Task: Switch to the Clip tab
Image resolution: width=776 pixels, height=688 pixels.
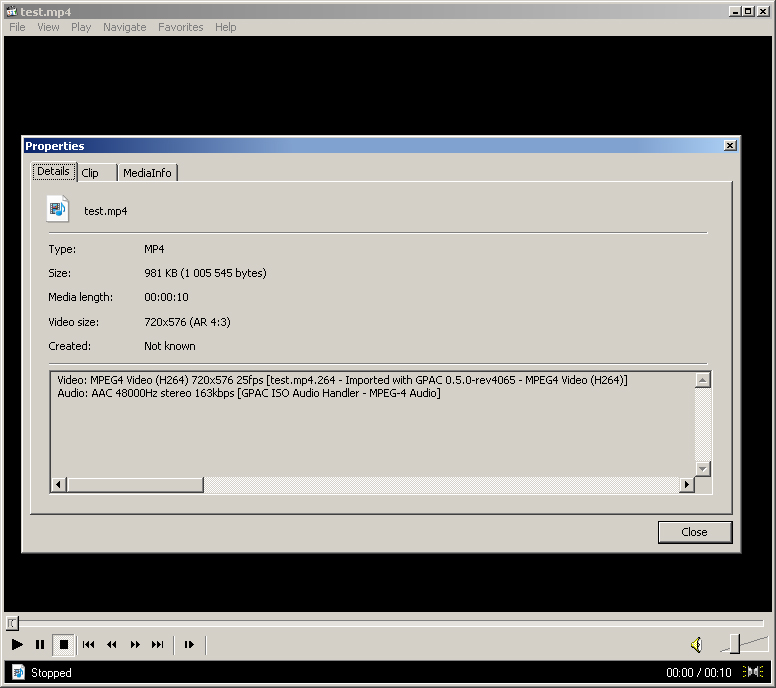Action: tap(97, 173)
